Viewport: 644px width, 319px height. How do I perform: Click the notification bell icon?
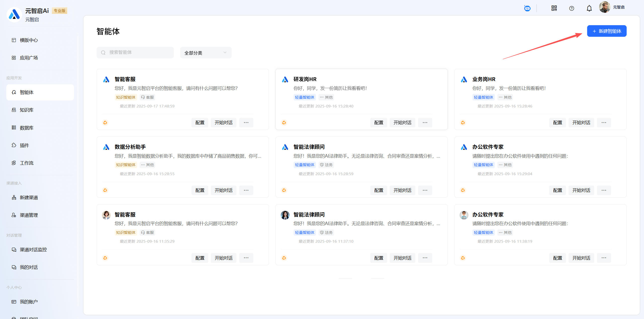[x=589, y=8]
